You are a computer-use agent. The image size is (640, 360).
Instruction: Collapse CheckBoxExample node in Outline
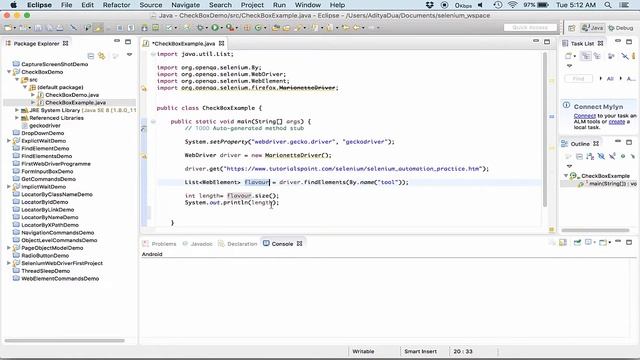tap(566, 176)
